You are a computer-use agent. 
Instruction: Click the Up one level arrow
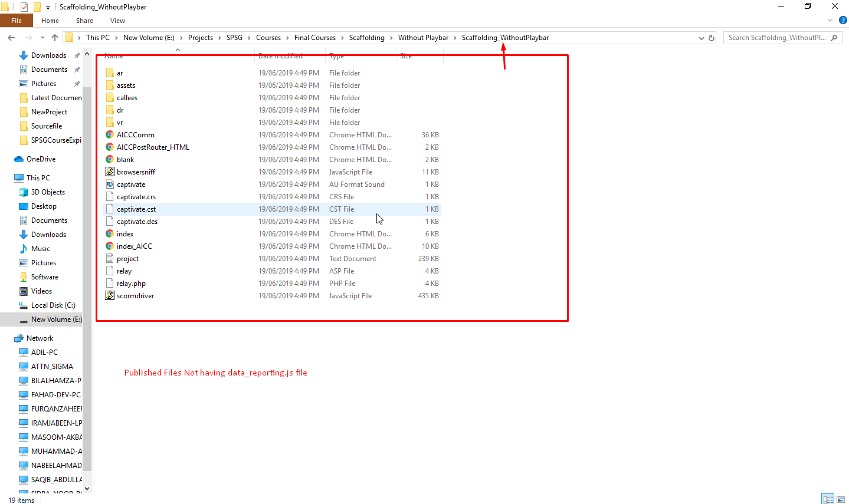point(55,38)
